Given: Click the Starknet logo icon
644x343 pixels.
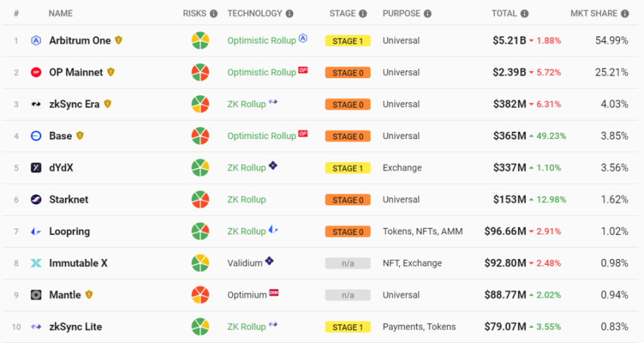Looking at the screenshot, I should coord(36,199).
